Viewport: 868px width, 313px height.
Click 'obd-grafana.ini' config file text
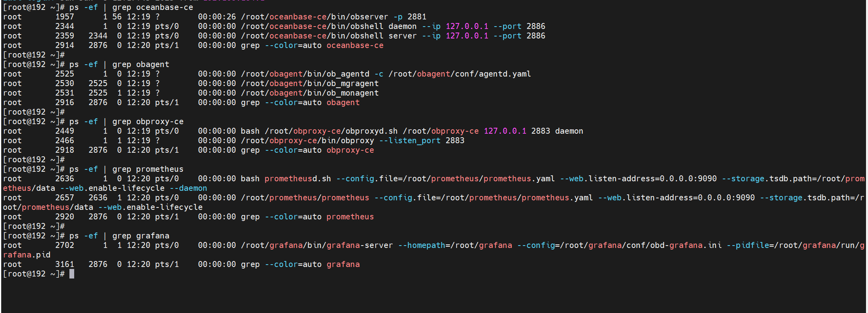coord(686,245)
